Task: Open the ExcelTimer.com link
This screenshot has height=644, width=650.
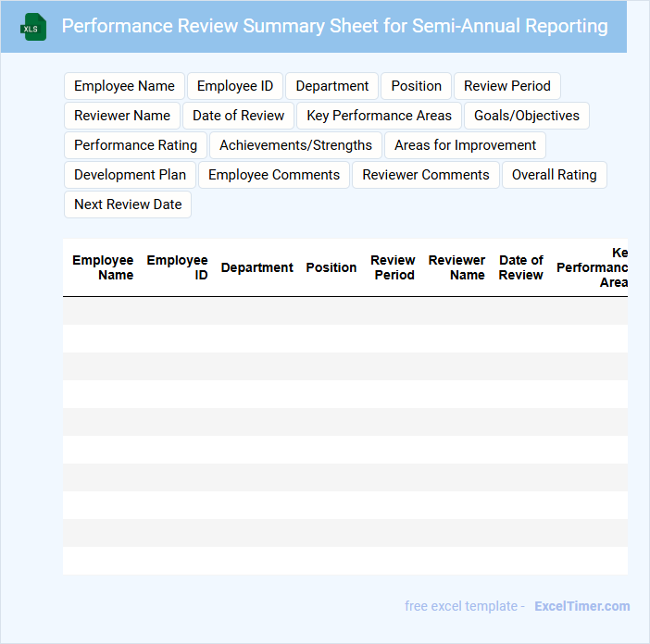Action: (x=581, y=606)
